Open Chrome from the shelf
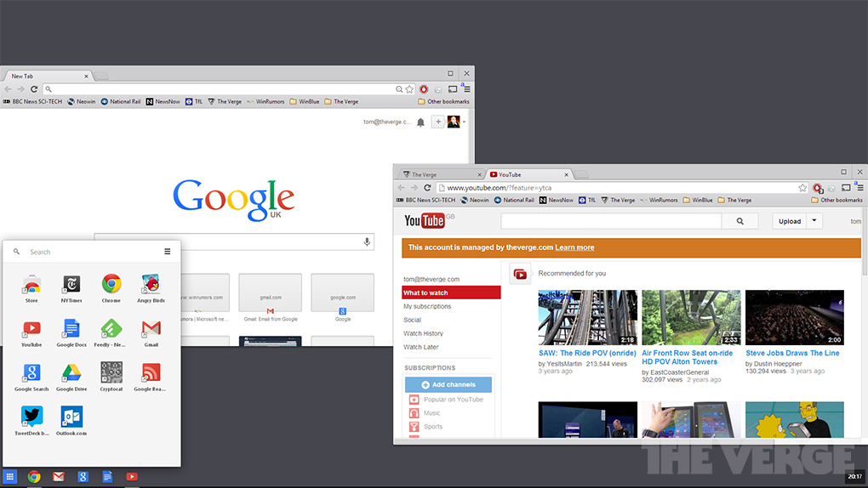The image size is (868, 488). tap(34, 476)
